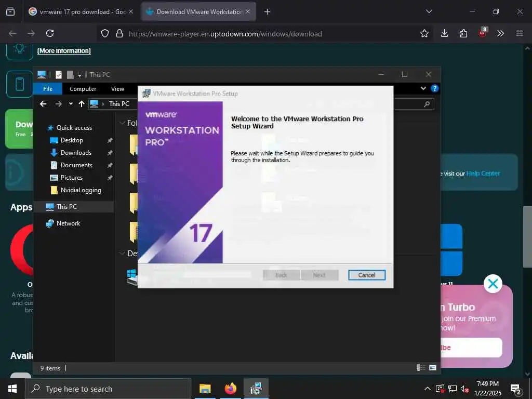Click the muted volume tray icon
The width and height of the screenshot is (532, 399).
point(464,389)
